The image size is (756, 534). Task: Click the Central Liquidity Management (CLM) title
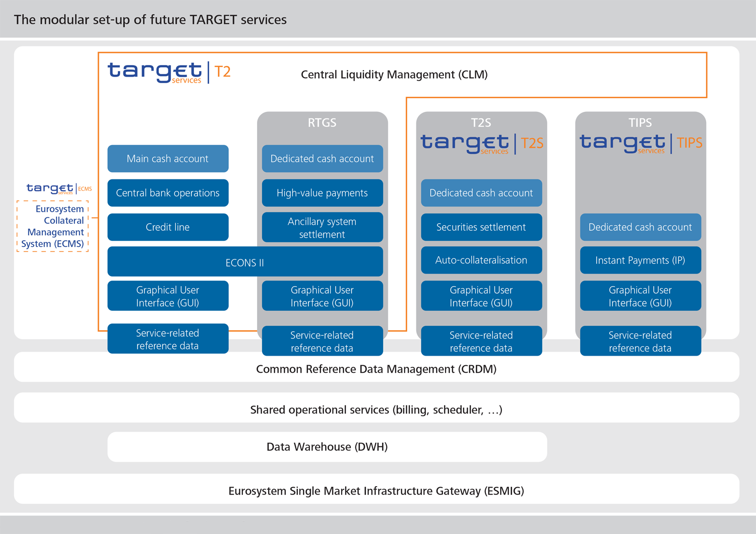tap(394, 75)
